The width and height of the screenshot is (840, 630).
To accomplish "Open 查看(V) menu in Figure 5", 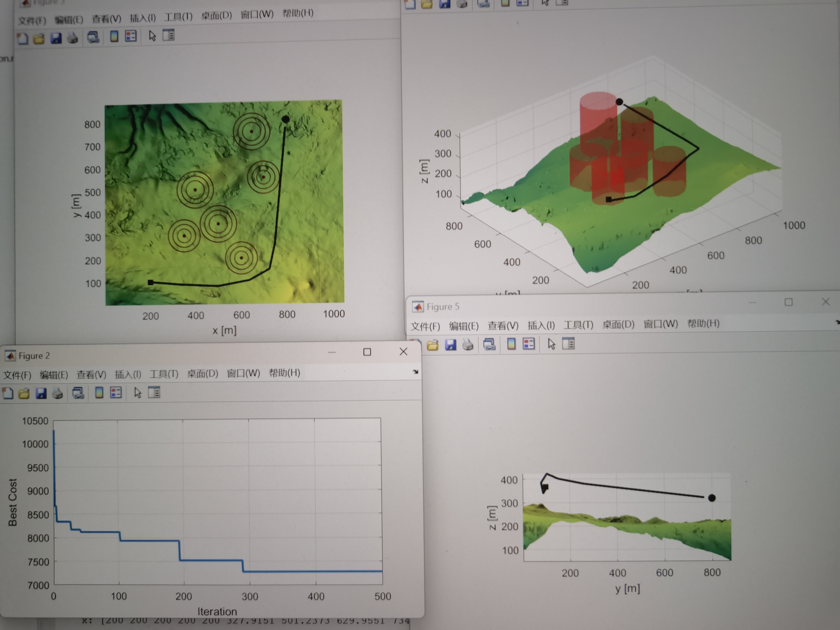I will tap(503, 325).
